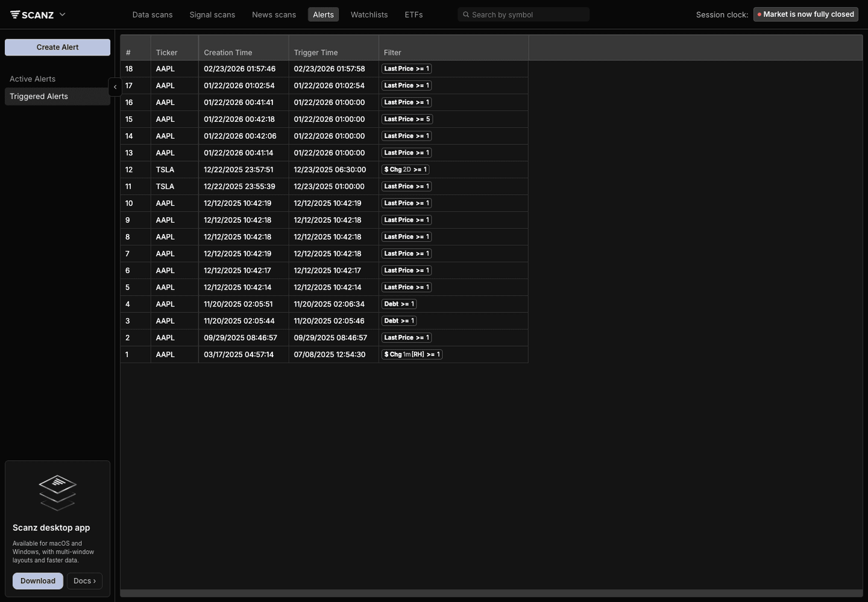Click the Debt >= 1 tag in row 4
868x602 pixels.
pos(399,304)
